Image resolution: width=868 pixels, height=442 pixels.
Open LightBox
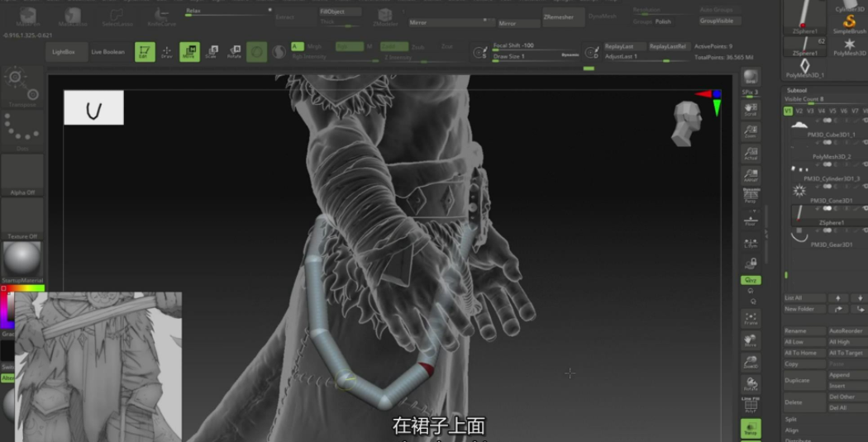click(66, 52)
